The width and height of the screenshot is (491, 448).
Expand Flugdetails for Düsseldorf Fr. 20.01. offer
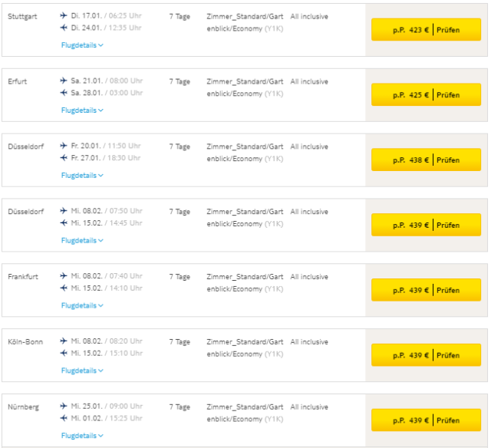pyautogui.click(x=81, y=176)
